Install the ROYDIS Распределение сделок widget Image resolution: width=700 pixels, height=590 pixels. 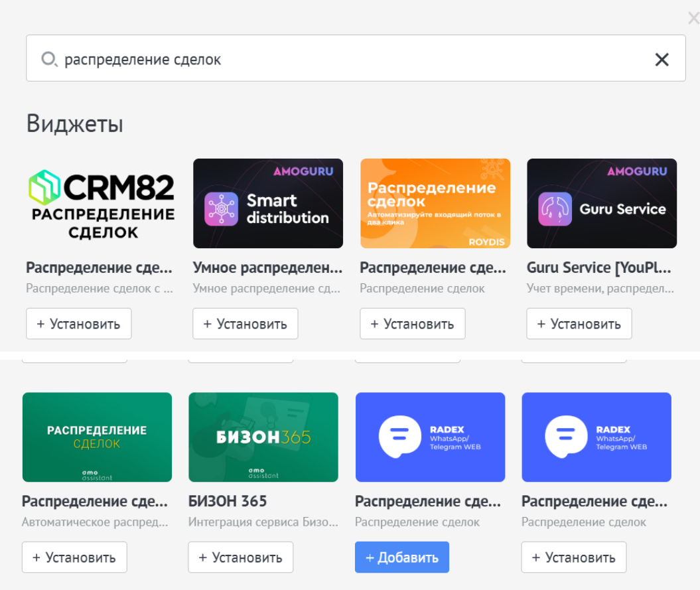[413, 324]
